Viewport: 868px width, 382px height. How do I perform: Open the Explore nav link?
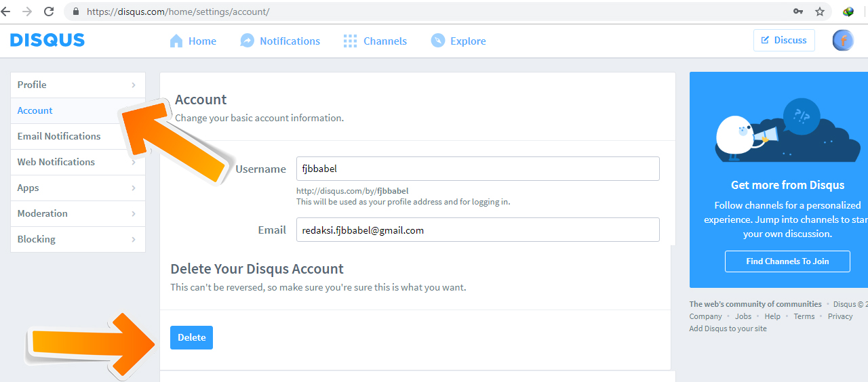(x=468, y=41)
